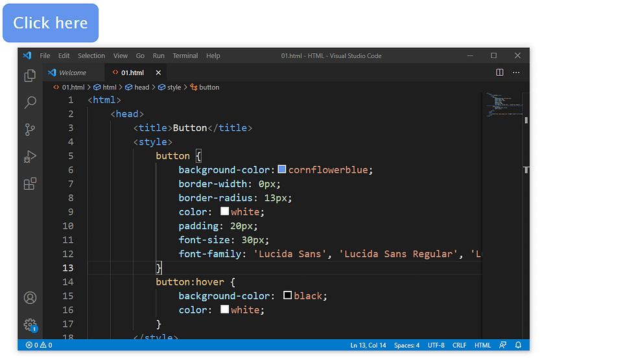This screenshot has width=634, height=364.
Task: Switch to the Welcome tab
Action: 73,73
